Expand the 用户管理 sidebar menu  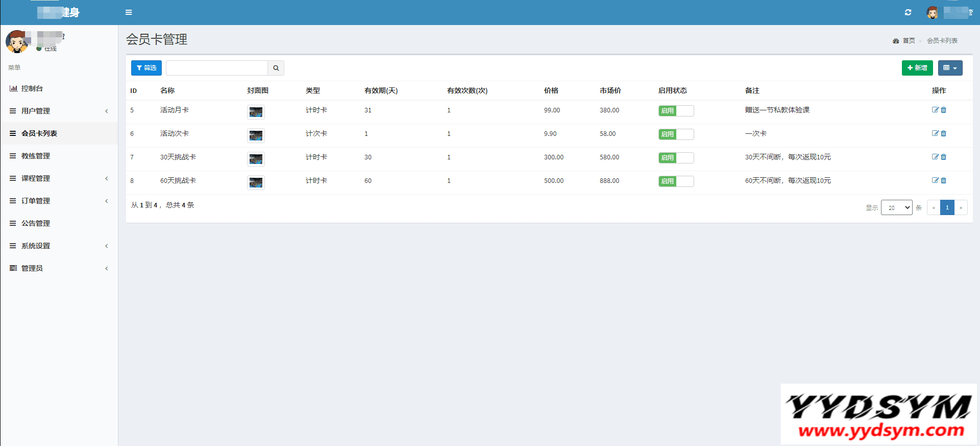[36, 111]
